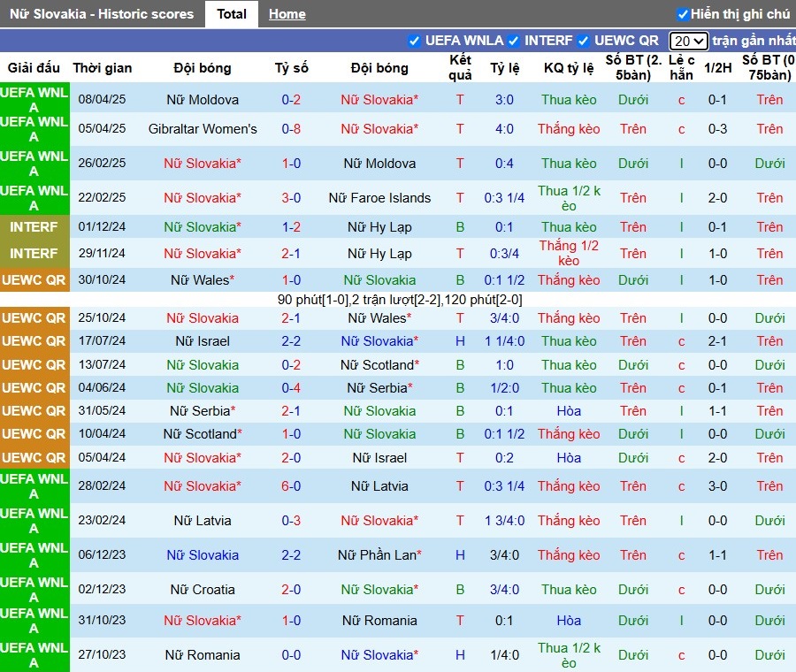This screenshot has height=672, width=796.
Task: Open Nữ Latvia on 28/02/24 row
Action: coord(379,486)
